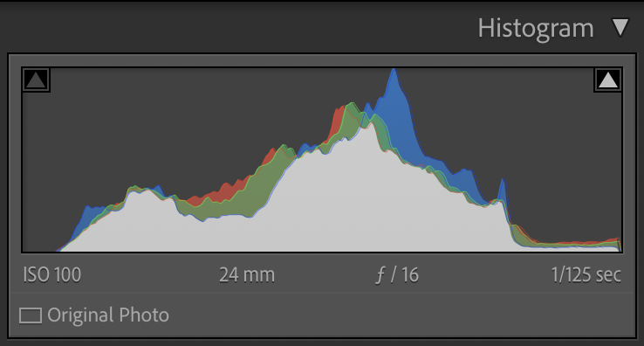Toggle the shadow clipping indicator triangle
Image resolution: width=644 pixels, height=346 pixels.
[x=36, y=80]
